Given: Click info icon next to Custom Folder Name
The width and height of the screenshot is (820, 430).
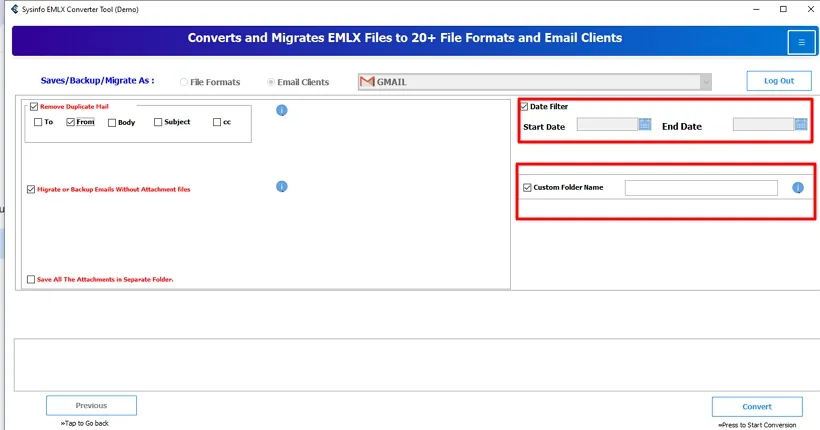Looking at the screenshot, I should click(798, 188).
